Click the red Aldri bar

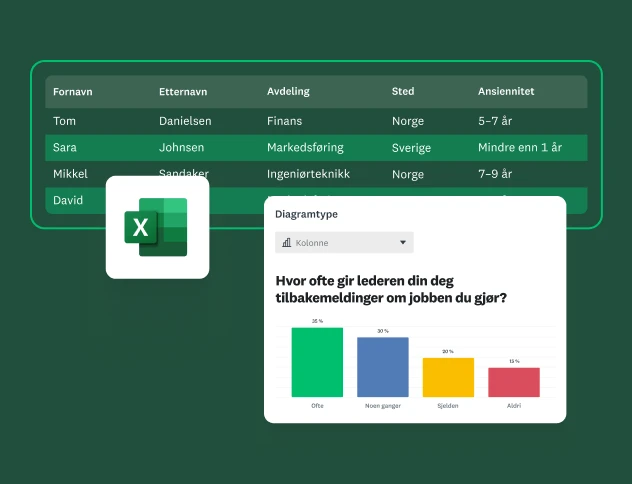[514, 382]
